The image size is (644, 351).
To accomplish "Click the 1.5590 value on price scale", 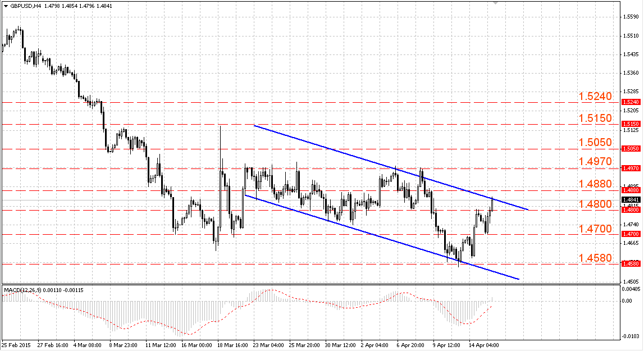I will point(631,17).
